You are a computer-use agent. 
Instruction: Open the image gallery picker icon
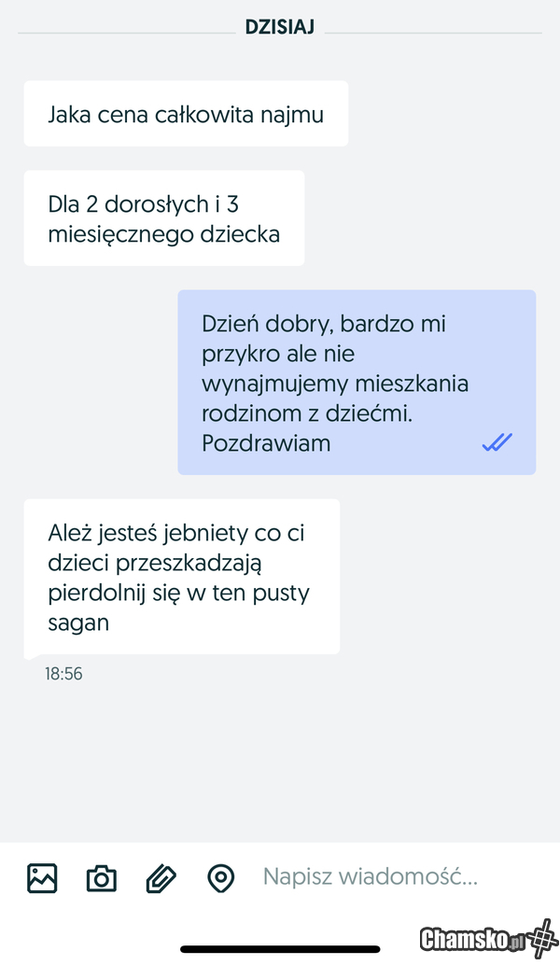click(x=42, y=877)
